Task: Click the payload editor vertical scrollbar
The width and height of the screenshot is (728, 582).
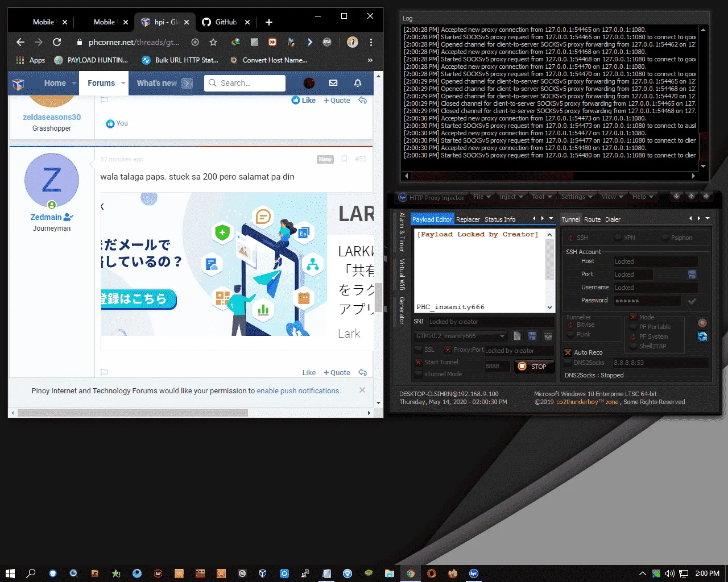Action: click(549, 259)
